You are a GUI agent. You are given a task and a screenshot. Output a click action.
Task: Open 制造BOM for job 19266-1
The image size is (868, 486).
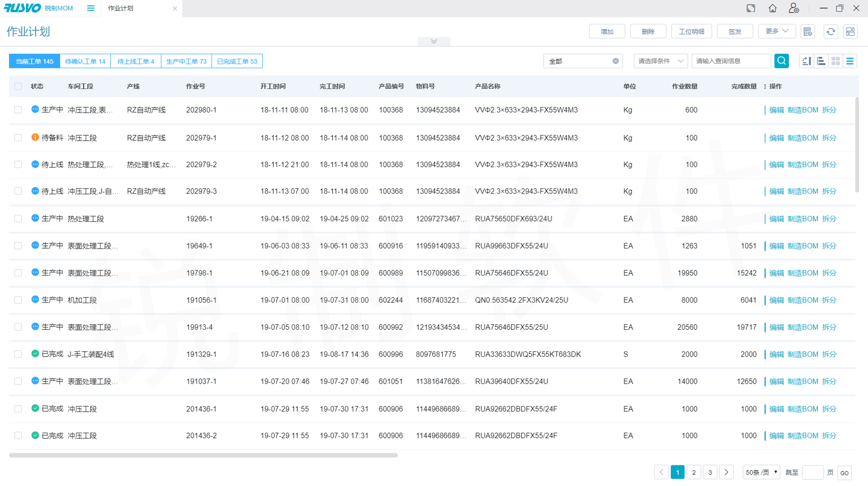coord(803,219)
